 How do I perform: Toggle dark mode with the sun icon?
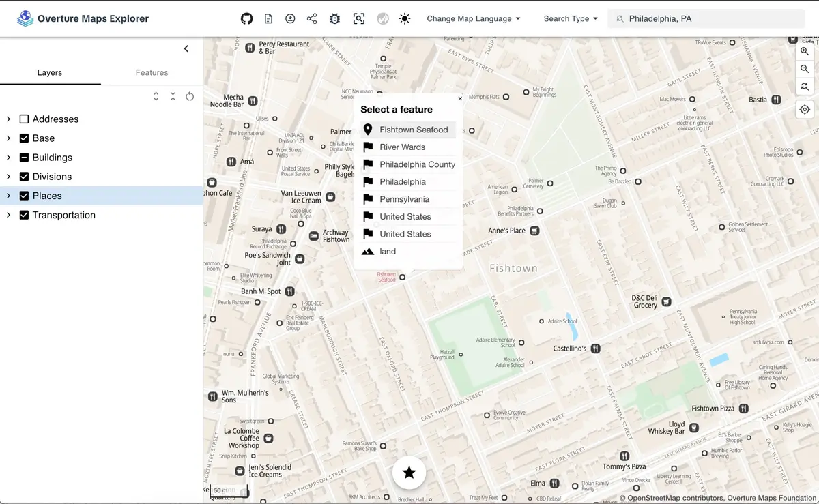(404, 18)
